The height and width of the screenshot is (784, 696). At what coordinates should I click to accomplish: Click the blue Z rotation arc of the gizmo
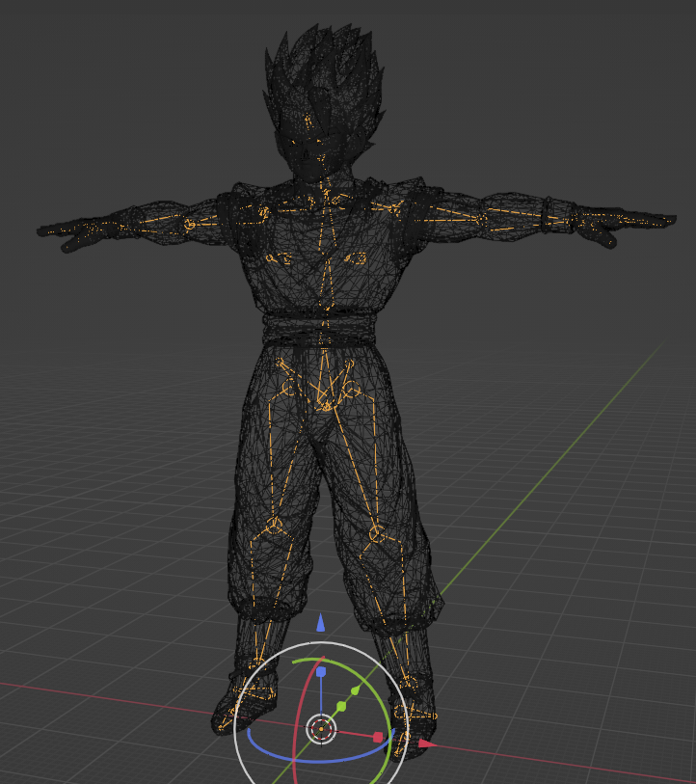click(320, 760)
